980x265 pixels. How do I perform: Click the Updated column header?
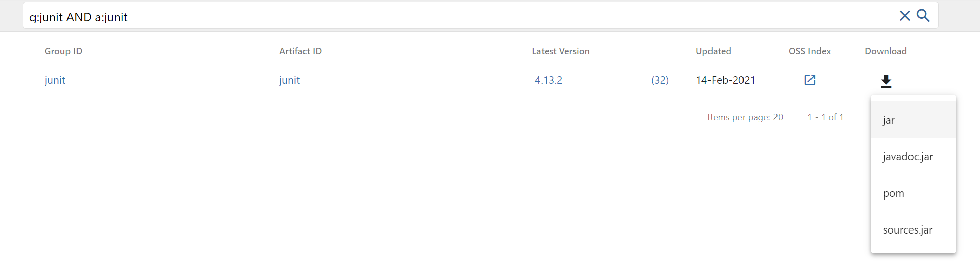pyautogui.click(x=713, y=51)
